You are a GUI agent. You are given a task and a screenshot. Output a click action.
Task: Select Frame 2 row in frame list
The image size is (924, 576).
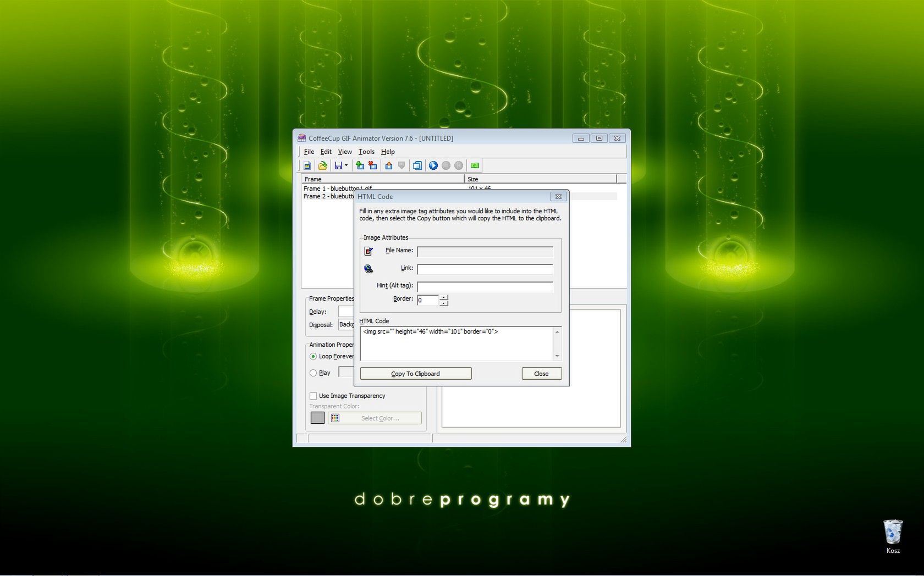pyautogui.click(x=328, y=196)
